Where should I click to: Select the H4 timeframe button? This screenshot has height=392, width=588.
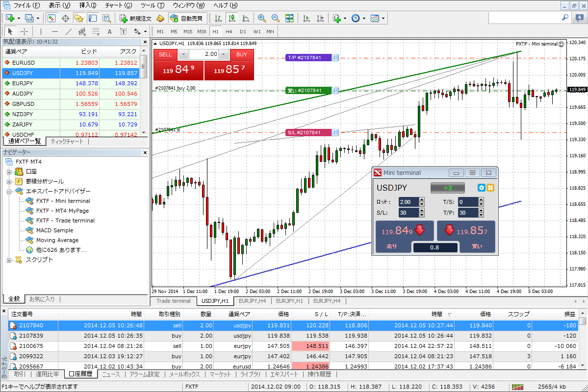[x=229, y=31]
